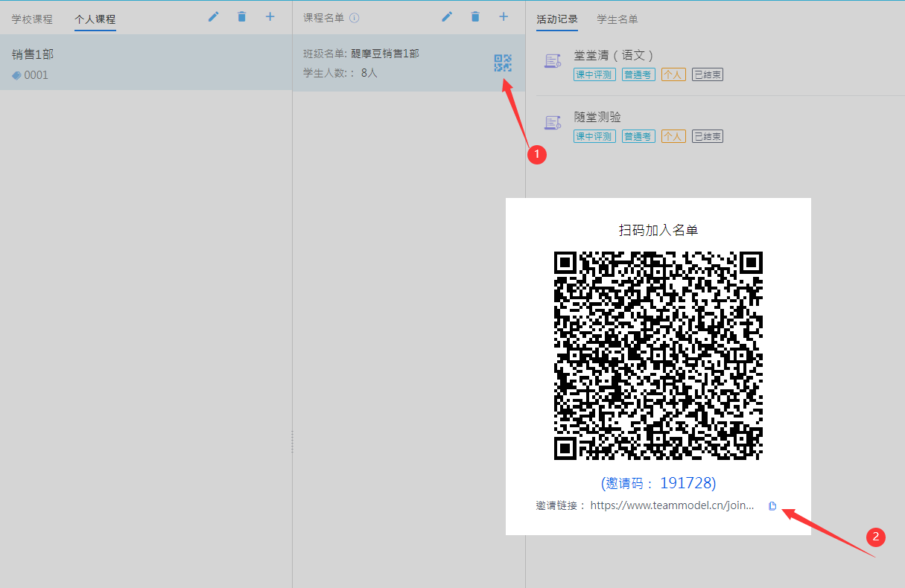
Task: Switch to the 学校课程 tab
Action: (x=32, y=19)
